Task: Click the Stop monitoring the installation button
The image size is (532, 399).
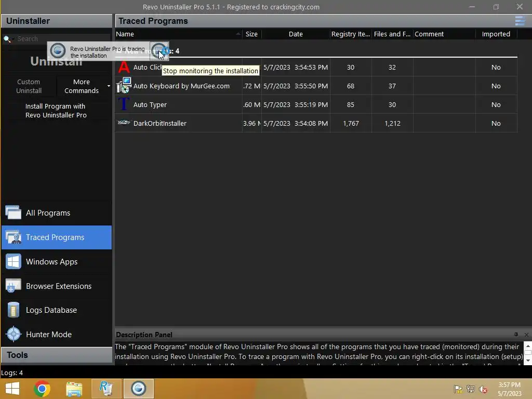Action: (x=159, y=51)
